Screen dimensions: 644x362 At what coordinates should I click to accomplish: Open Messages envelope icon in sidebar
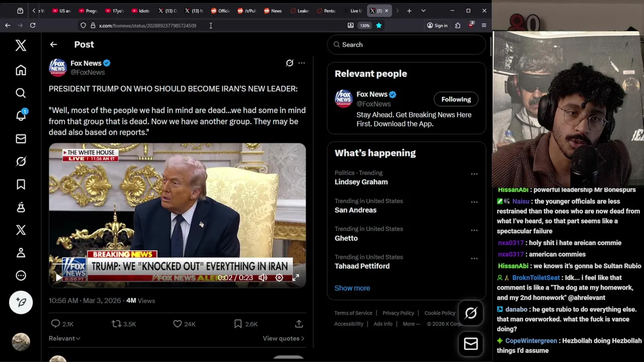[x=21, y=139]
